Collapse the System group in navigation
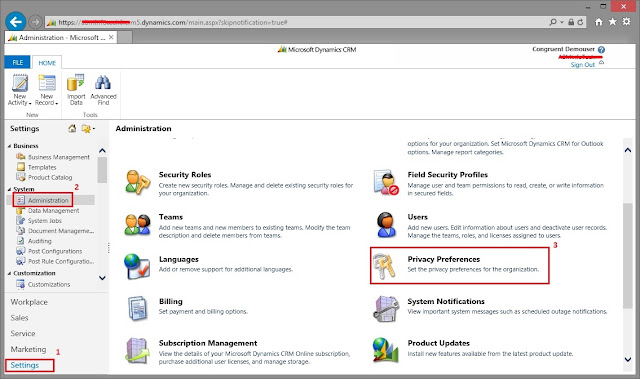Viewport: 640px width, 379px height. (9, 189)
